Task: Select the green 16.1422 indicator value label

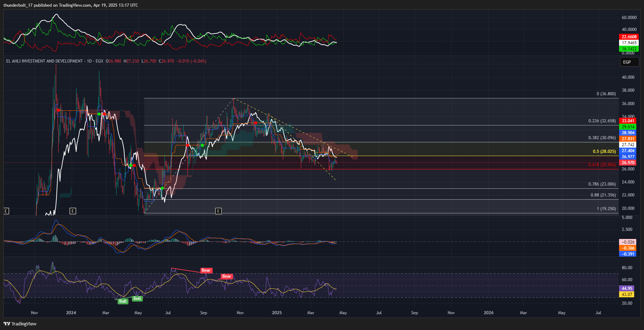Action: pos(629,49)
